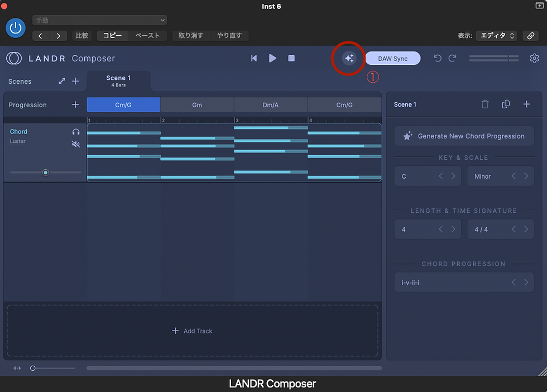547x392 pixels.
Task: Click the sparkle generate icon in toolbar
Action: point(349,58)
